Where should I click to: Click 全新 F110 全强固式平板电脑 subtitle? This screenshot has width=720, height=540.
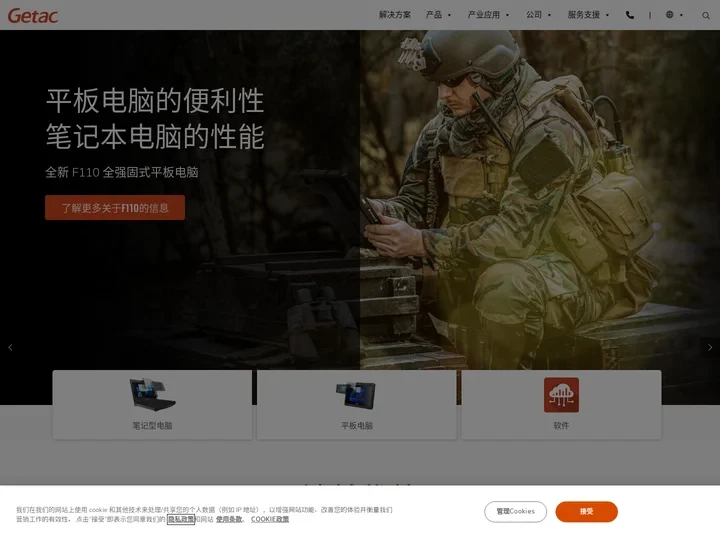click(x=122, y=173)
